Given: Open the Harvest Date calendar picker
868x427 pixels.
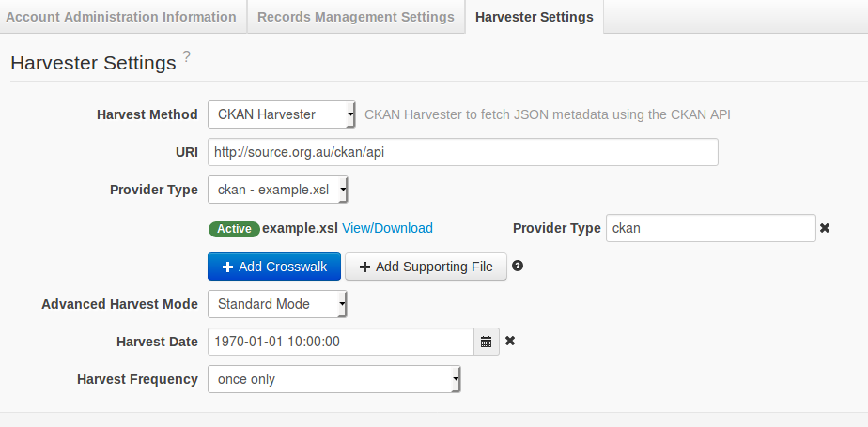Looking at the screenshot, I should 487,342.
